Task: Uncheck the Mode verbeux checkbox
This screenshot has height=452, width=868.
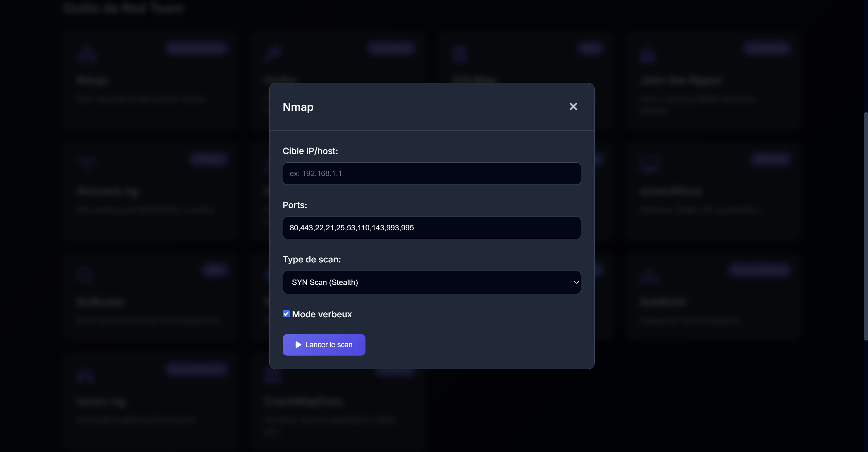Action: pyautogui.click(x=286, y=314)
